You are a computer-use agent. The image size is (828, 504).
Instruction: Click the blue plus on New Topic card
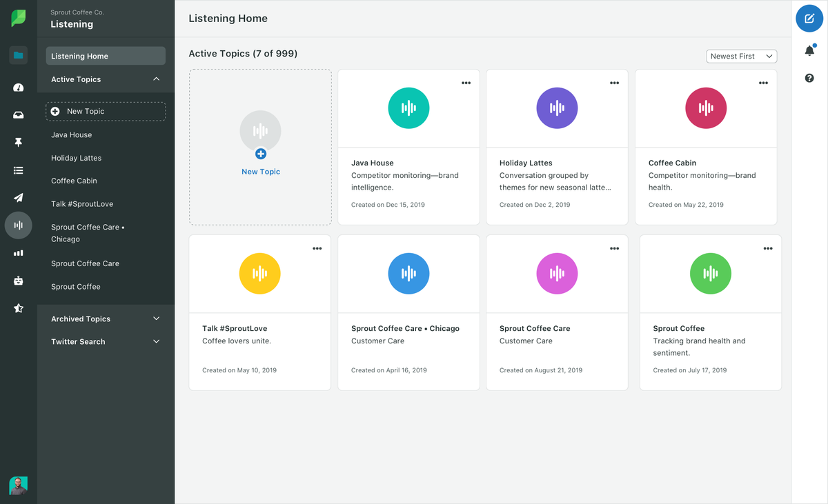(x=261, y=154)
